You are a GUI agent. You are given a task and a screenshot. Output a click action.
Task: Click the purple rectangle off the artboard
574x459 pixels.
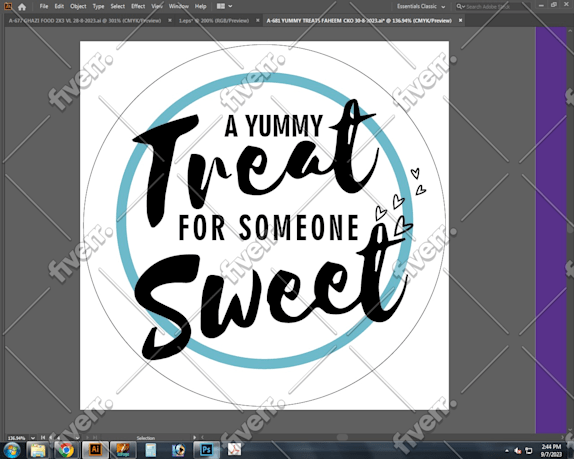551,230
